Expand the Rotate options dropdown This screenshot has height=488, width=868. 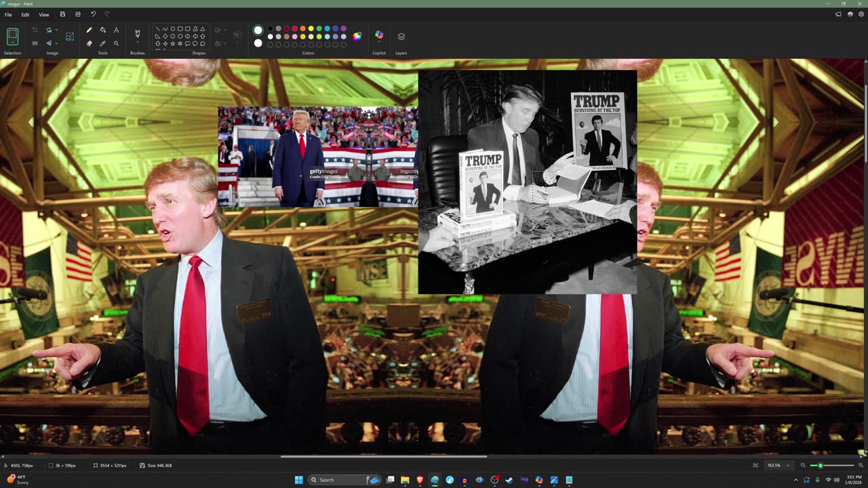click(56, 30)
